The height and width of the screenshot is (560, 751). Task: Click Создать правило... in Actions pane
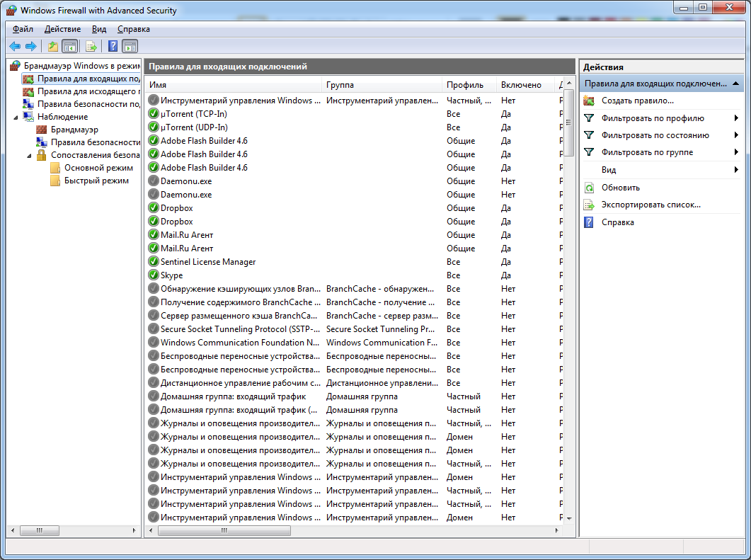click(x=637, y=101)
